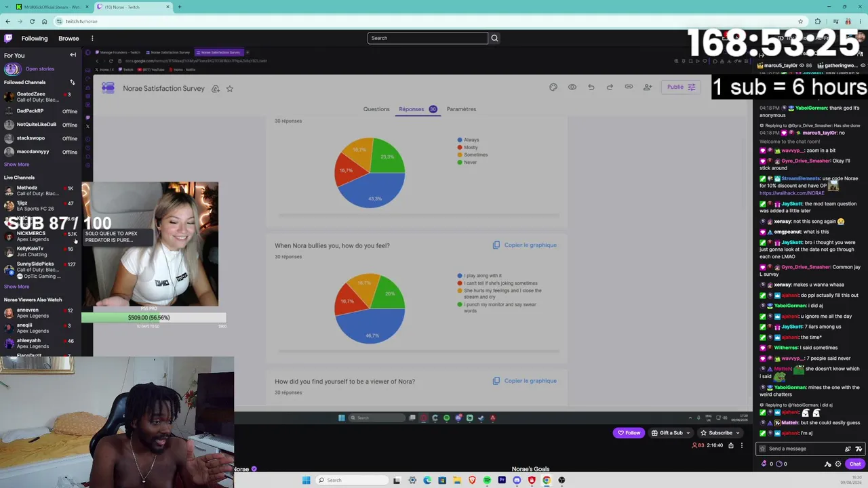Show more live channels
The image size is (868, 488).
click(x=16, y=286)
